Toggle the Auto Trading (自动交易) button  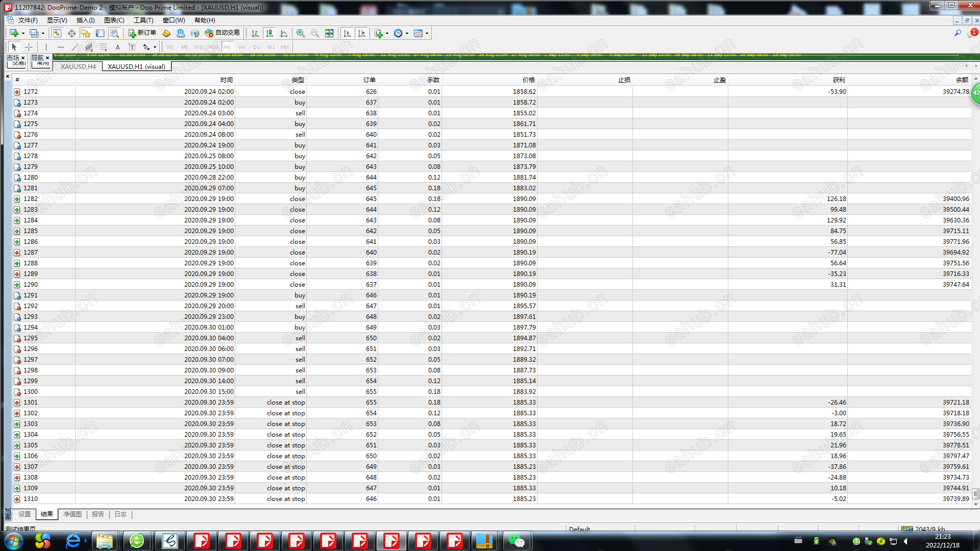tap(222, 33)
